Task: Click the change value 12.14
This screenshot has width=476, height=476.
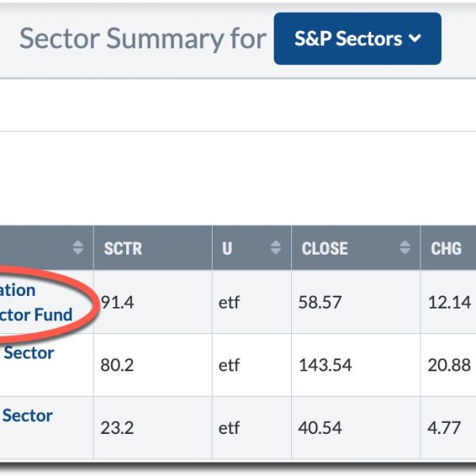Action: click(449, 302)
